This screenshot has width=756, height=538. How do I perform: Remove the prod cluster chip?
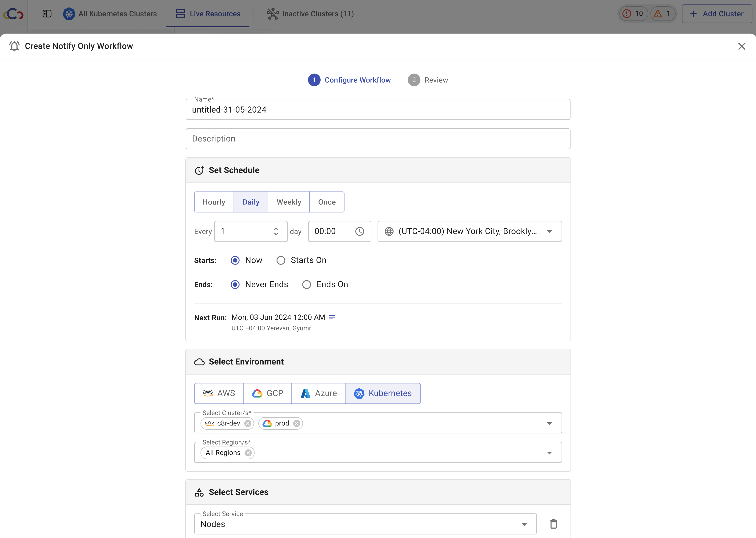[x=297, y=423]
